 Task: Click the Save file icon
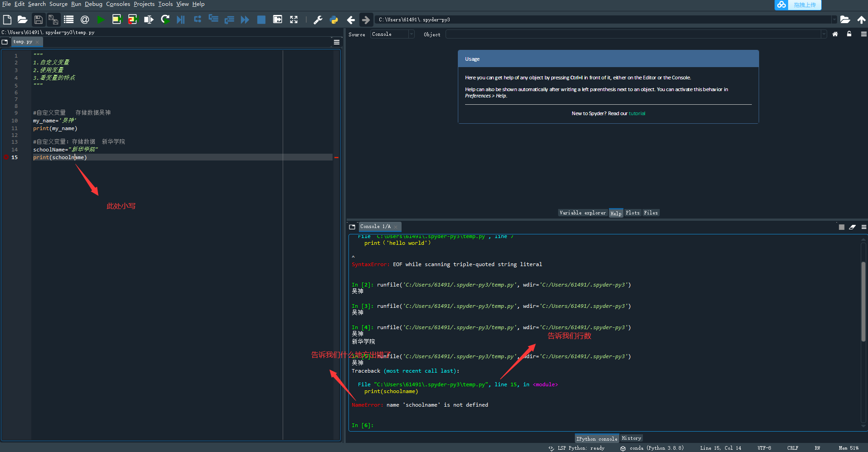38,19
